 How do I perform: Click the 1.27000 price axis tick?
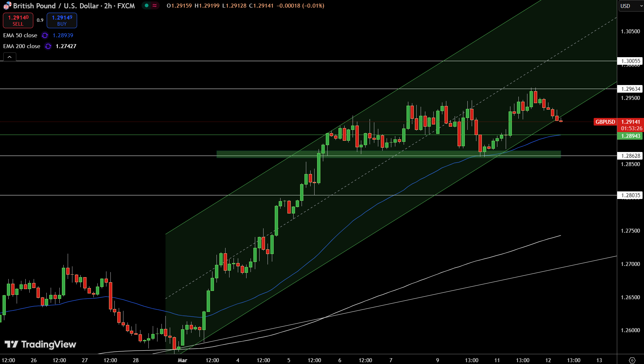coord(630,264)
